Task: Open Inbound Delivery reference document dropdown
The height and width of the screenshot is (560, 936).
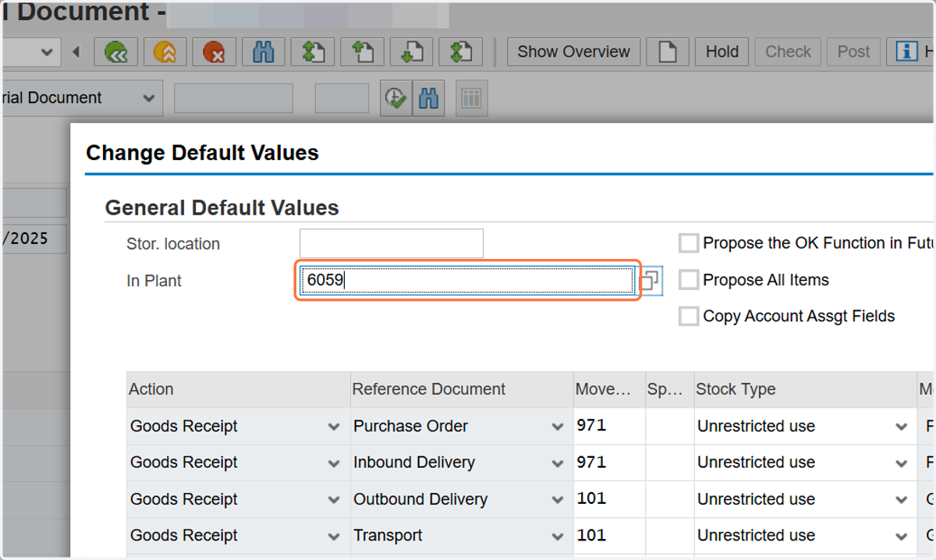Action: tap(557, 463)
